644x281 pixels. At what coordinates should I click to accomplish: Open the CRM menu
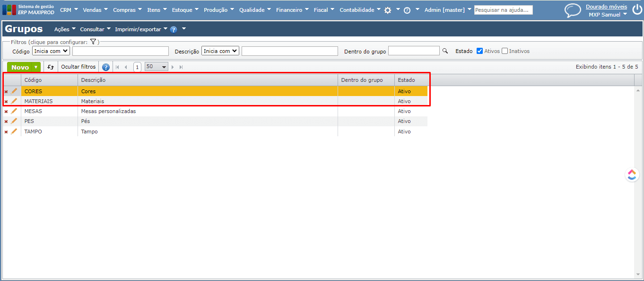69,10
